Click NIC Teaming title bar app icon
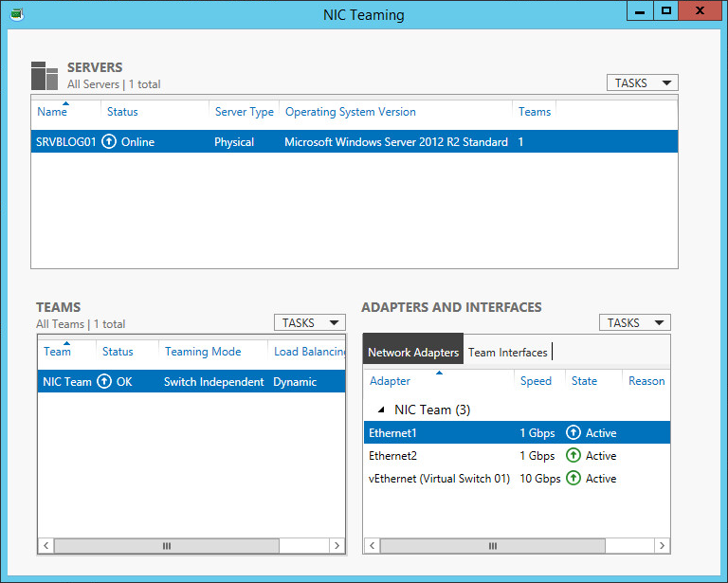 (x=16, y=14)
